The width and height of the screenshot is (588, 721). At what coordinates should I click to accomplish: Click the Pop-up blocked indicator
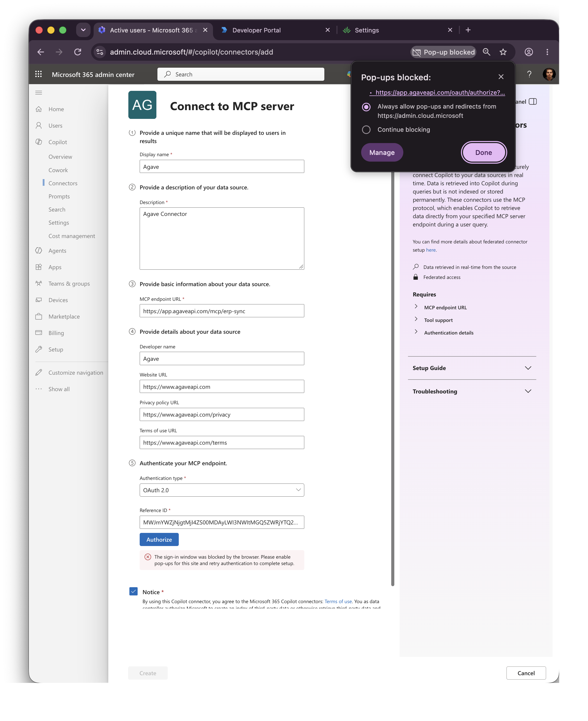[443, 52]
